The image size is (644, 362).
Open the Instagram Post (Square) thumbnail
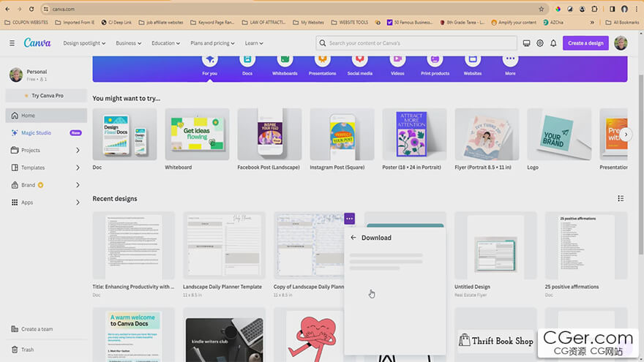(342, 135)
